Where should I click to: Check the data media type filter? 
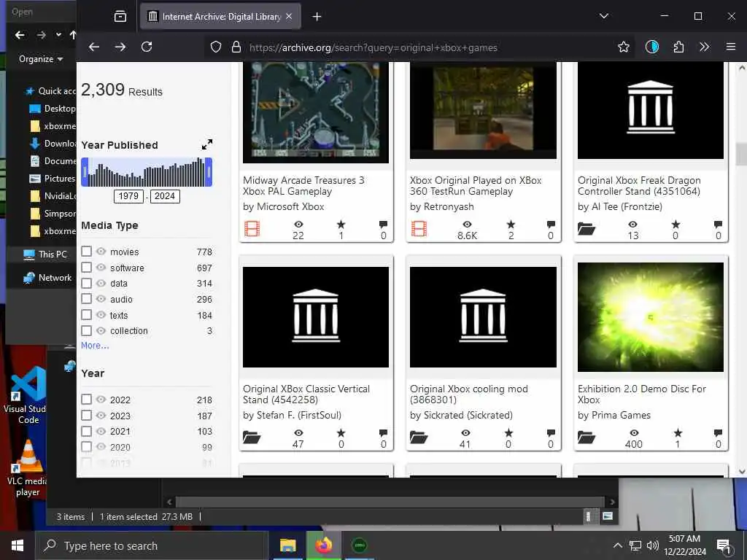point(86,284)
